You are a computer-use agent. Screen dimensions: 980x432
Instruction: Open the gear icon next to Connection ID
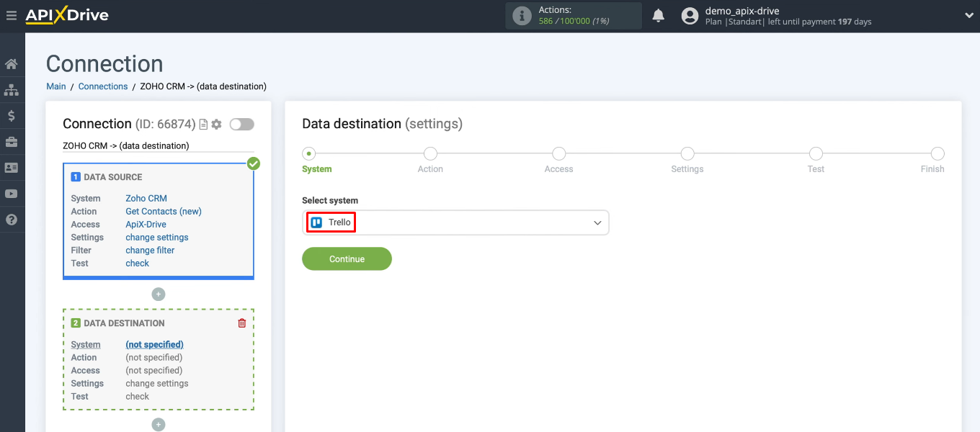tap(215, 124)
